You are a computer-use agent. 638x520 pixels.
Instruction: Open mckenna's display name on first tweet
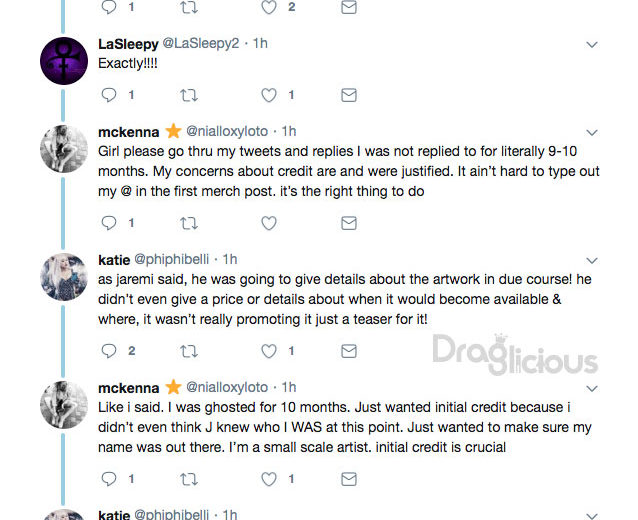click(x=129, y=132)
